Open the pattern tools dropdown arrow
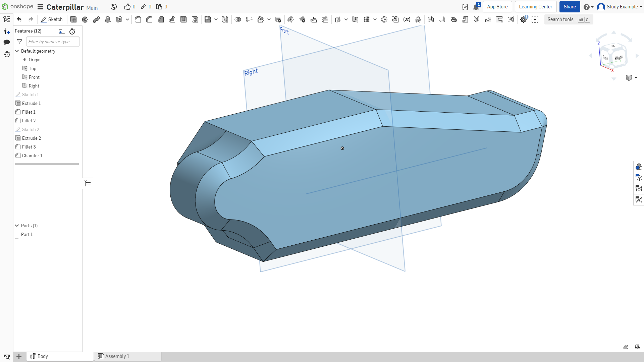The height and width of the screenshot is (362, 644). tap(216, 19)
